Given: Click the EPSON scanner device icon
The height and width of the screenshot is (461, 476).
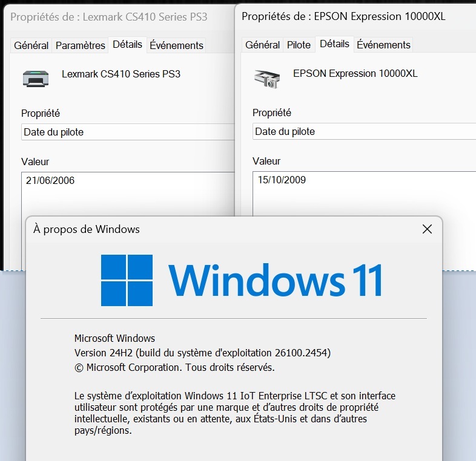Looking at the screenshot, I should point(267,79).
